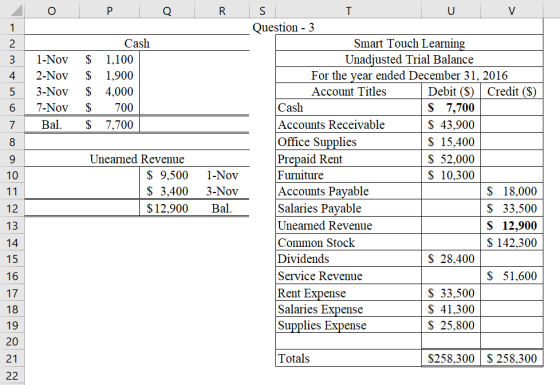Select column R header
The height and width of the screenshot is (385, 560).
222,11
